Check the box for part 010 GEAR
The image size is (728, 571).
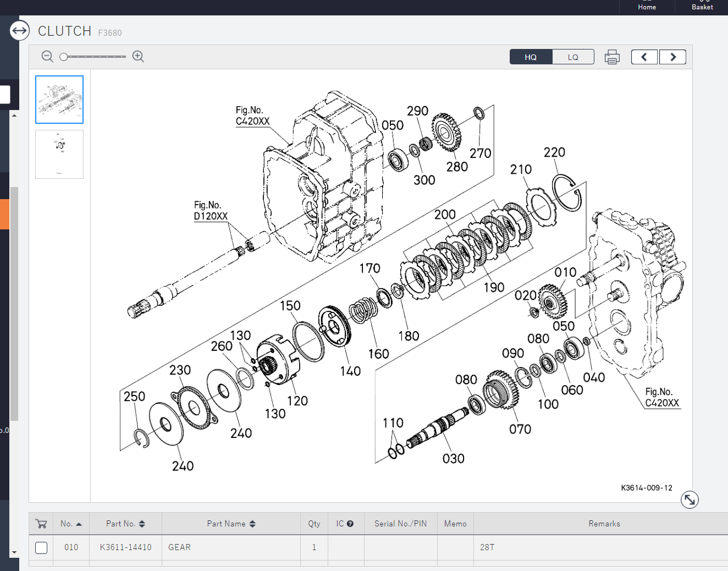pos(41,547)
